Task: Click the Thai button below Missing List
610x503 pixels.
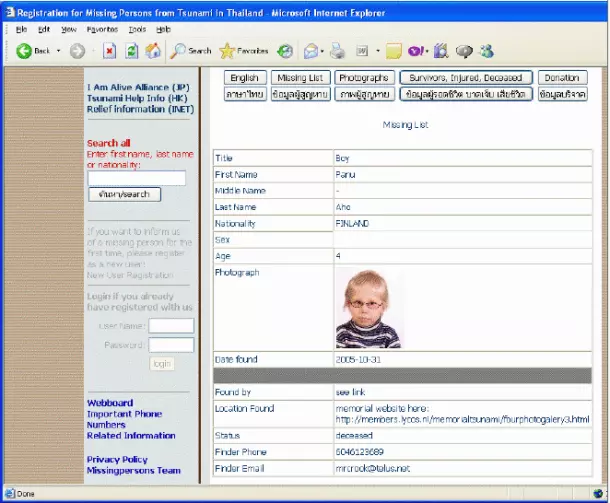Action: [300, 94]
